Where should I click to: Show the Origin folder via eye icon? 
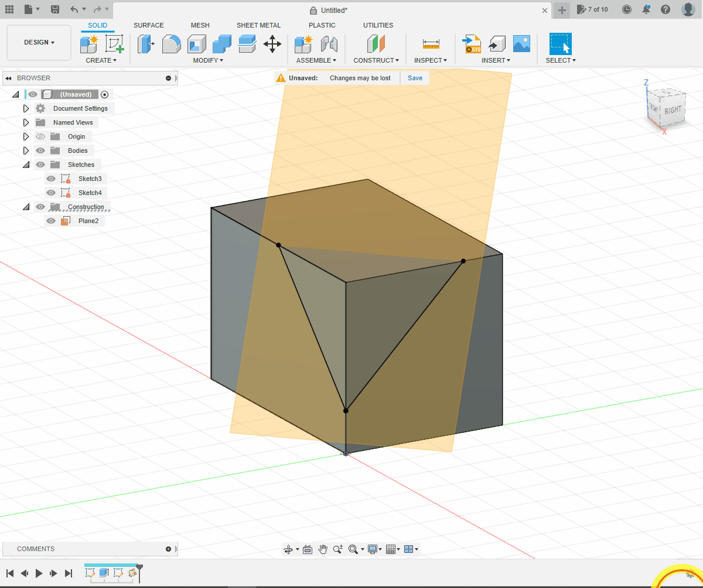coord(40,136)
